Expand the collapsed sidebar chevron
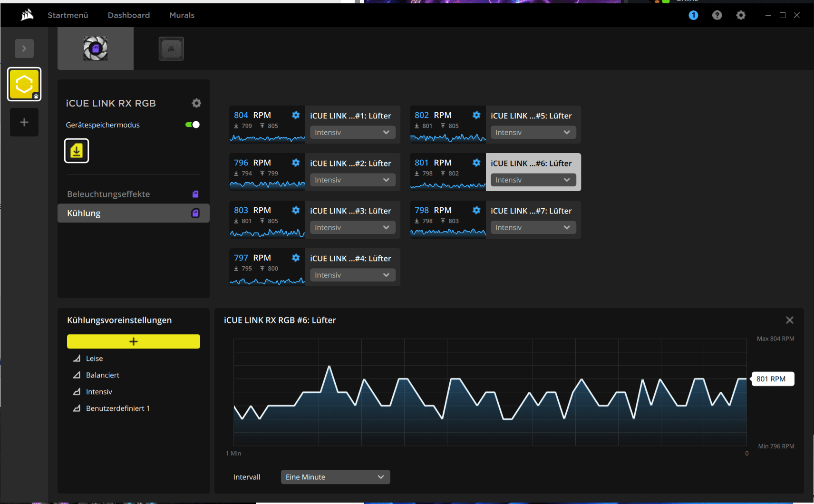 coord(24,48)
